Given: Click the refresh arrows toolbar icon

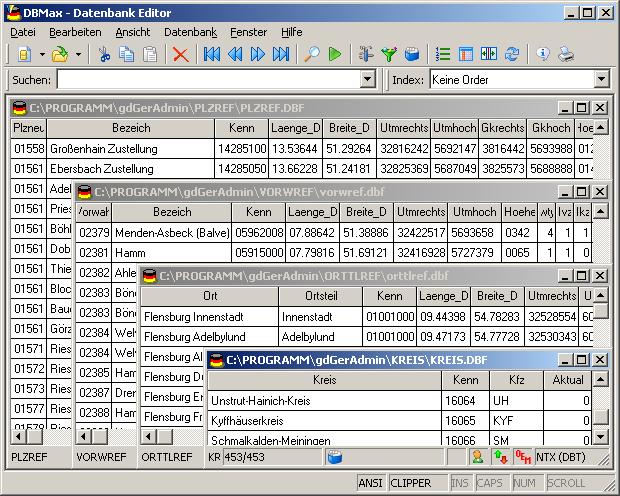Looking at the screenshot, I should pos(512,54).
